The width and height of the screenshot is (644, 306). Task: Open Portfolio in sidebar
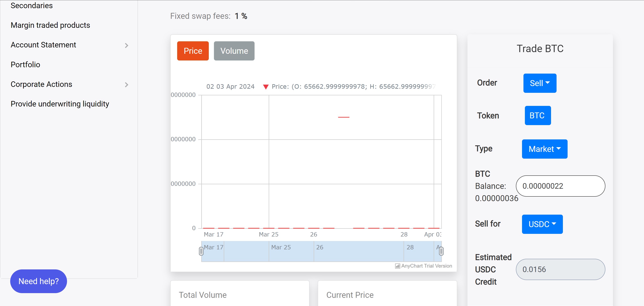pos(25,65)
